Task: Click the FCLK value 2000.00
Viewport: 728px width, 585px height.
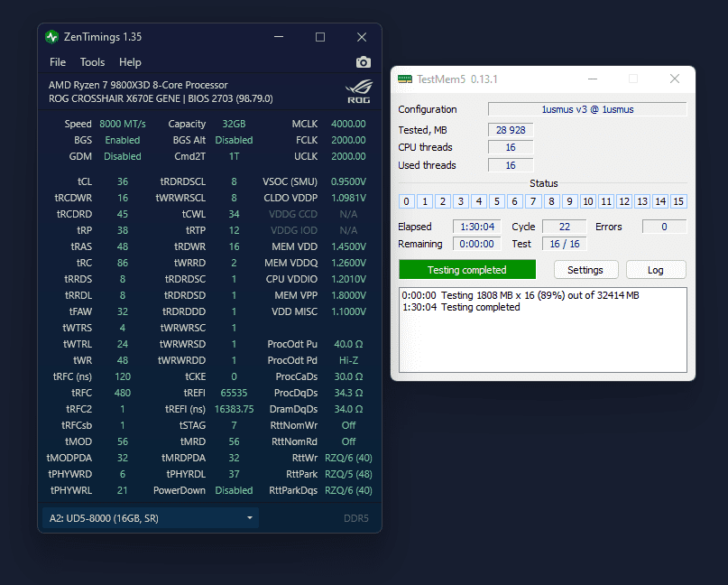Action: pyautogui.click(x=348, y=140)
